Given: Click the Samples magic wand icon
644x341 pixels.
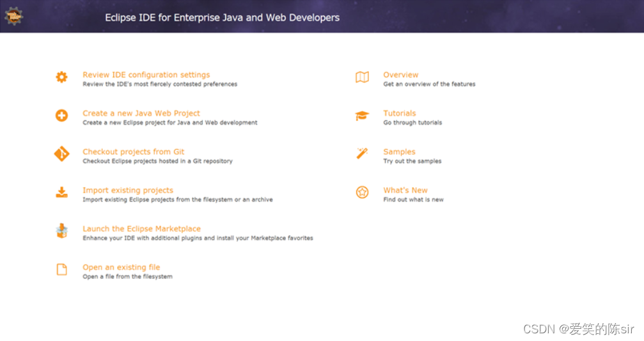Looking at the screenshot, I should pyautogui.click(x=362, y=154).
